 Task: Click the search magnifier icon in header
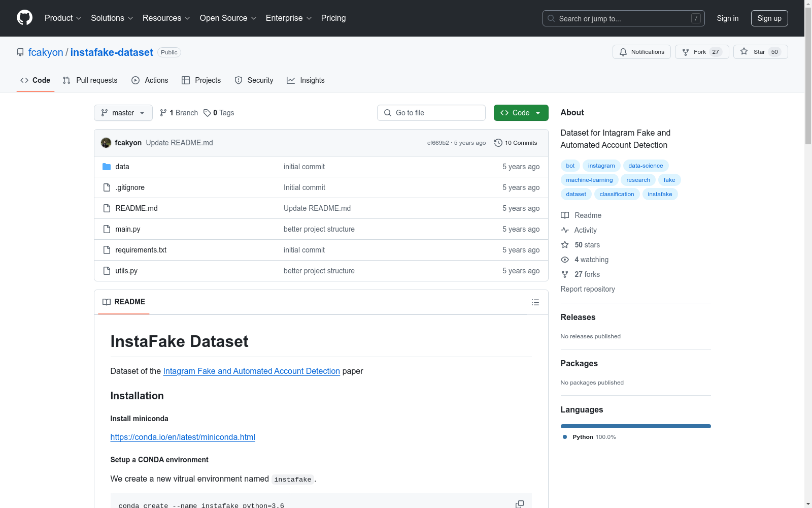(x=551, y=18)
